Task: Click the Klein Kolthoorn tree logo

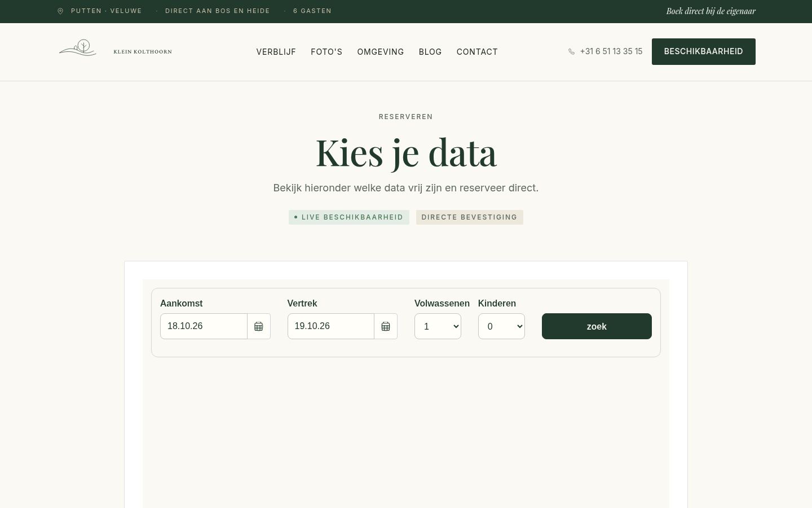Action: 78,48
